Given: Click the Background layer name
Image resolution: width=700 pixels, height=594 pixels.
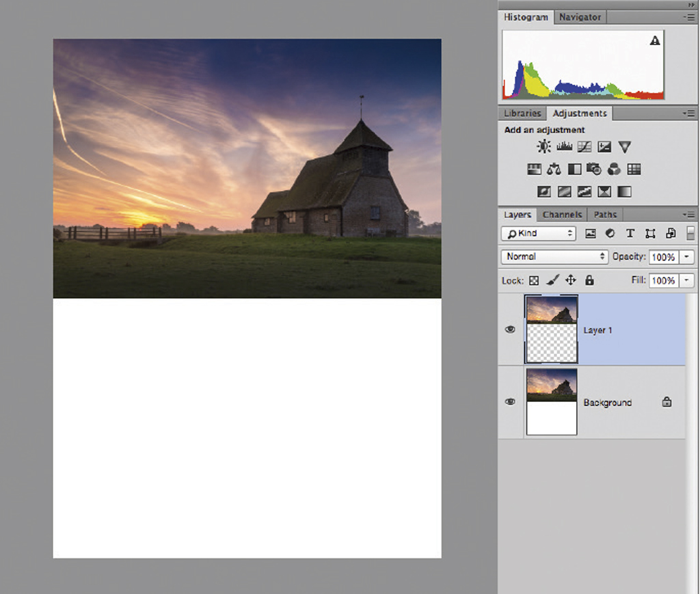Looking at the screenshot, I should coord(608,403).
